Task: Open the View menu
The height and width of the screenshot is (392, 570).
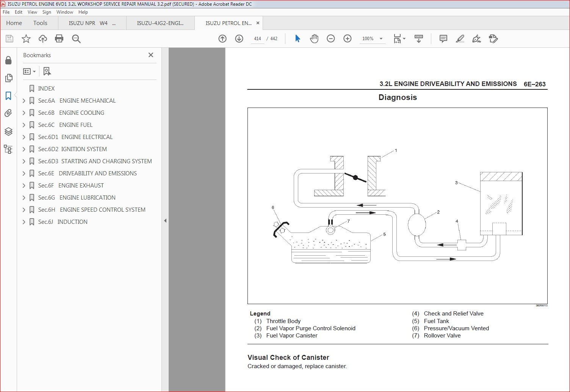Action: (32, 12)
